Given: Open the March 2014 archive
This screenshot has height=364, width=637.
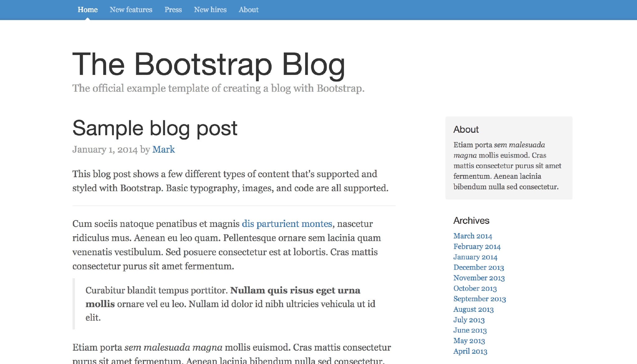Looking at the screenshot, I should point(472,236).
